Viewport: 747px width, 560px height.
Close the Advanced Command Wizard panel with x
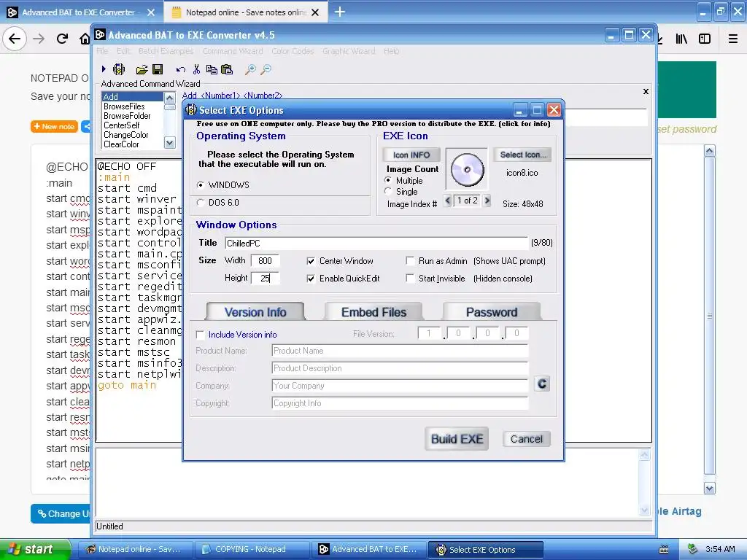click(x=646, y=91)
